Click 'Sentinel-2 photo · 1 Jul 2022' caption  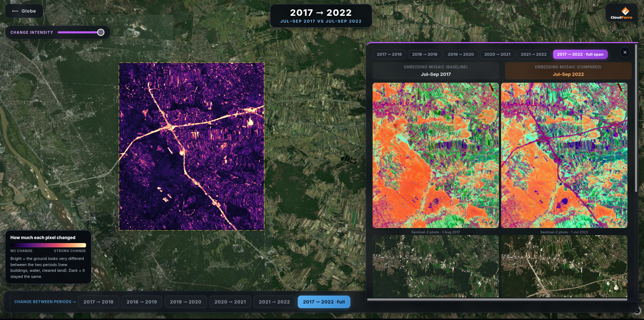pos(564,232)
